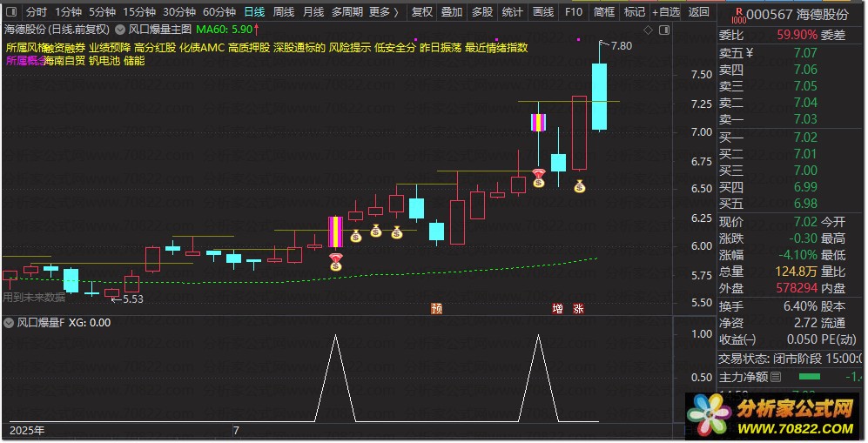Click the 业绩预降 tag
This screenshot has height=443, width=868.
110,48
